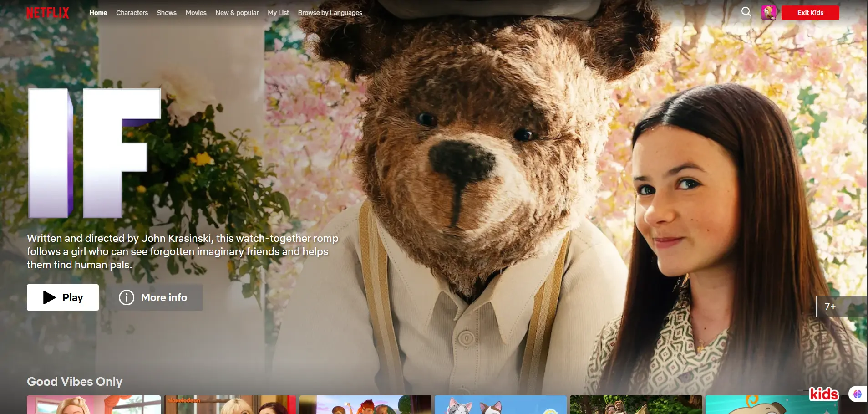Image resolution: width=868 pixels, height=414 pixels.
Task: Click the Netflix logo
Action: (x=48, y=13)
